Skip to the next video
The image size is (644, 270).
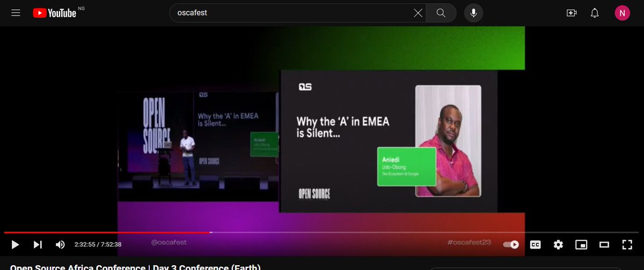tap(38, 245)
